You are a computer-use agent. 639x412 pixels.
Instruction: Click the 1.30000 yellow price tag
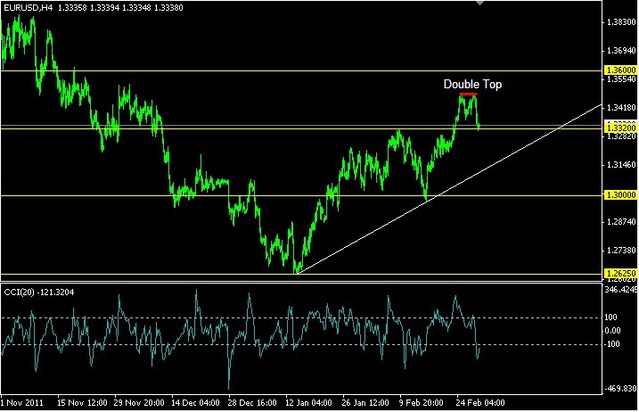point(621,196)
